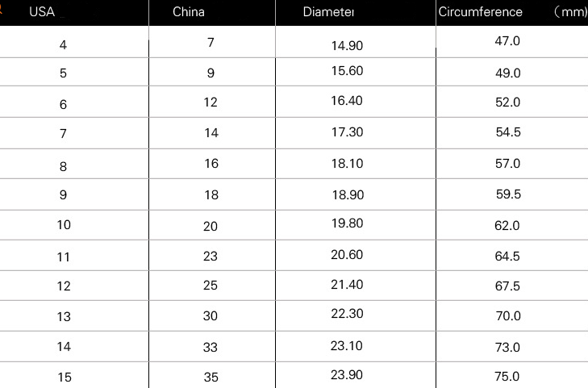Select the China size 18 cell
588x388 pixels.
(x=211, y=195)
